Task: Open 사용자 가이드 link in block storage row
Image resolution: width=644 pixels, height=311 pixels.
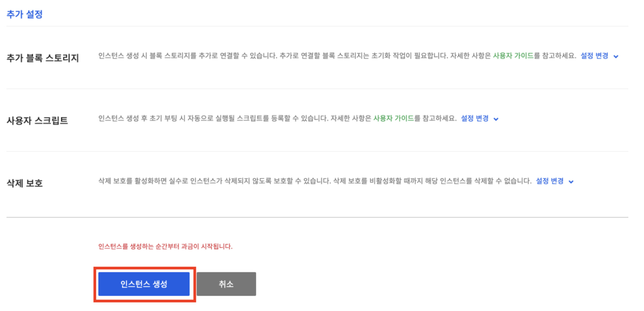Action: (x=513, y=56)
